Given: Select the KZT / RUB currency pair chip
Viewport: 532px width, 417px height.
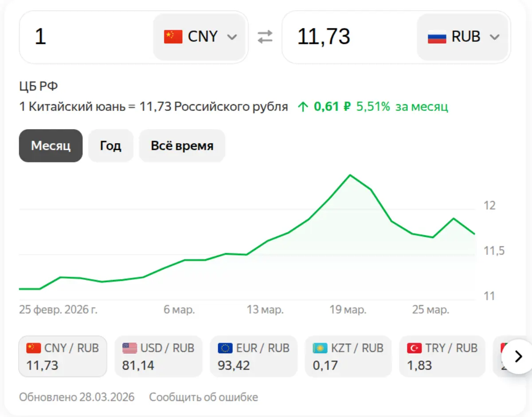Looking at the screenshot, I should 348,356.
